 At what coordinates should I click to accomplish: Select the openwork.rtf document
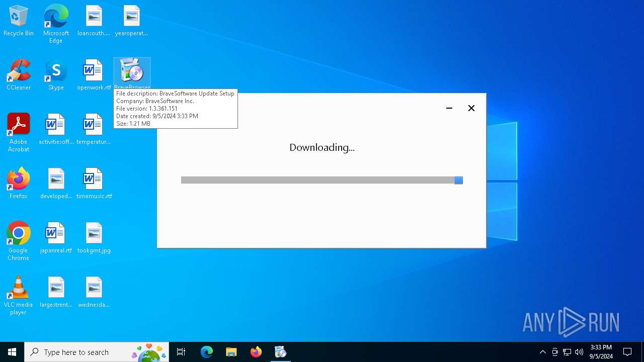click(94, 75)
